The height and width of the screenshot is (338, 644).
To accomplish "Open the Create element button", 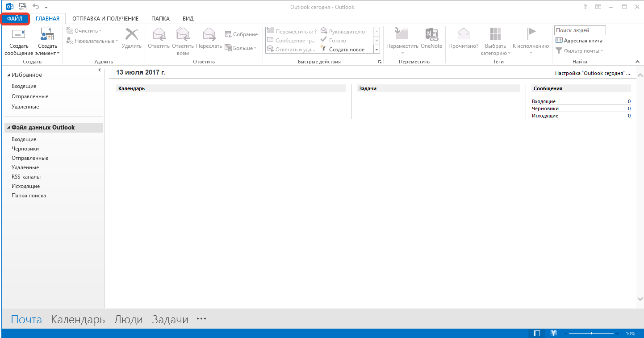I will click(x=47, y=42).
